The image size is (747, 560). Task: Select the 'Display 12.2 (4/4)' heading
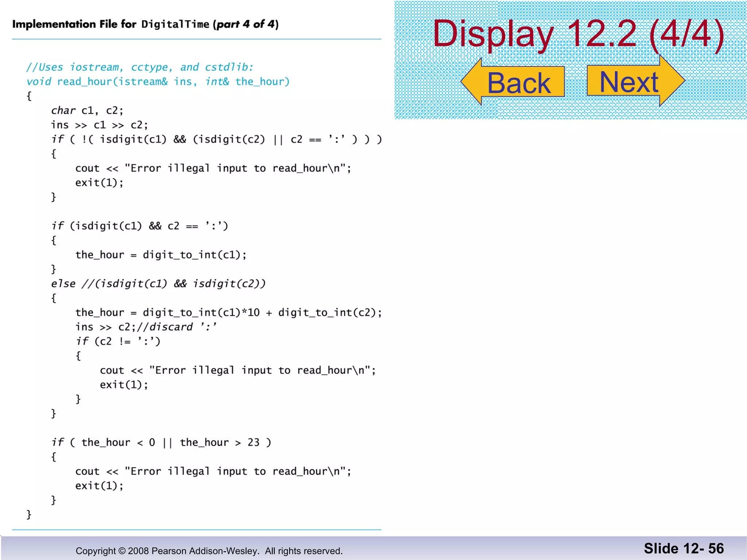[578, 34]
